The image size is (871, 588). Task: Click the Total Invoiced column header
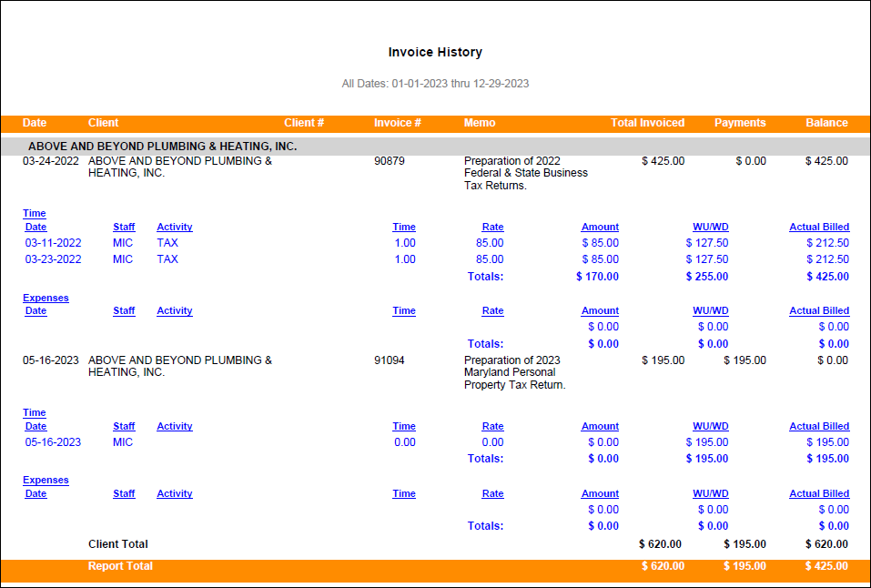point(647,123)
